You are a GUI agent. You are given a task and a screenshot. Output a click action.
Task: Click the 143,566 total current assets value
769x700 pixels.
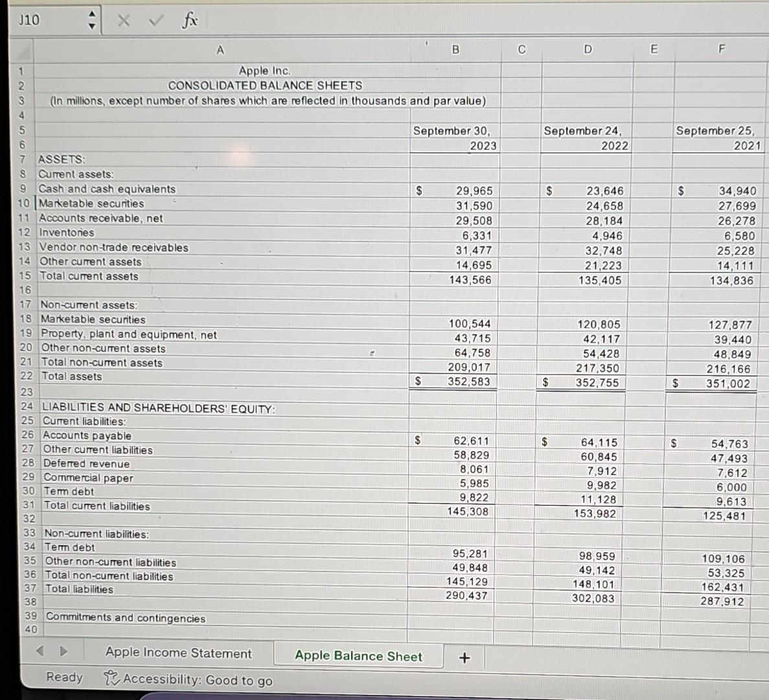click(470, 279)
